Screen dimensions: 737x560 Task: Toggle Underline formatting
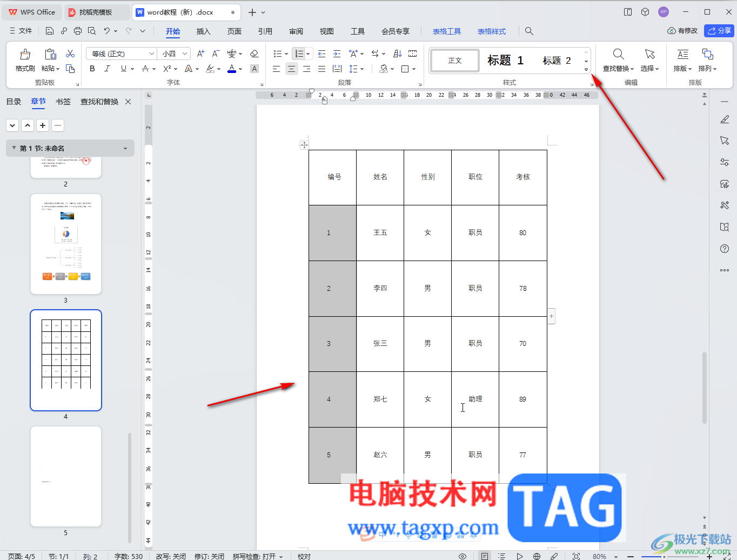click(124, 69)
